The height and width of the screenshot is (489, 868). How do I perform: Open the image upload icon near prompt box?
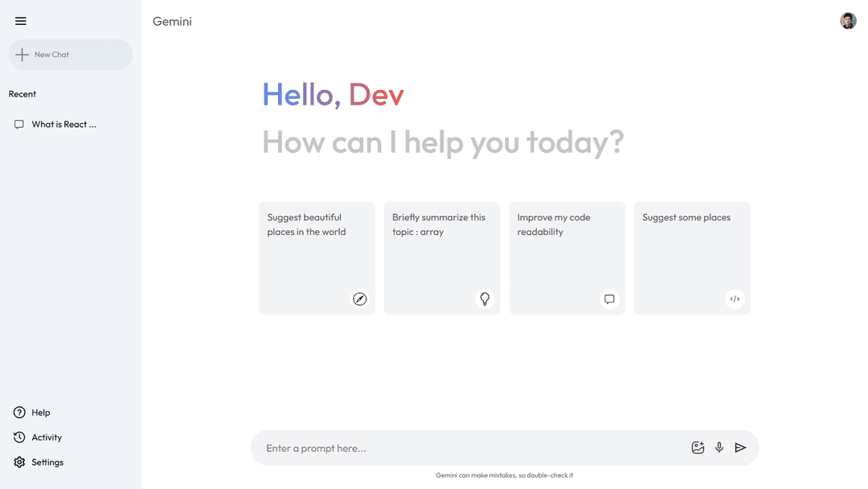698,447
